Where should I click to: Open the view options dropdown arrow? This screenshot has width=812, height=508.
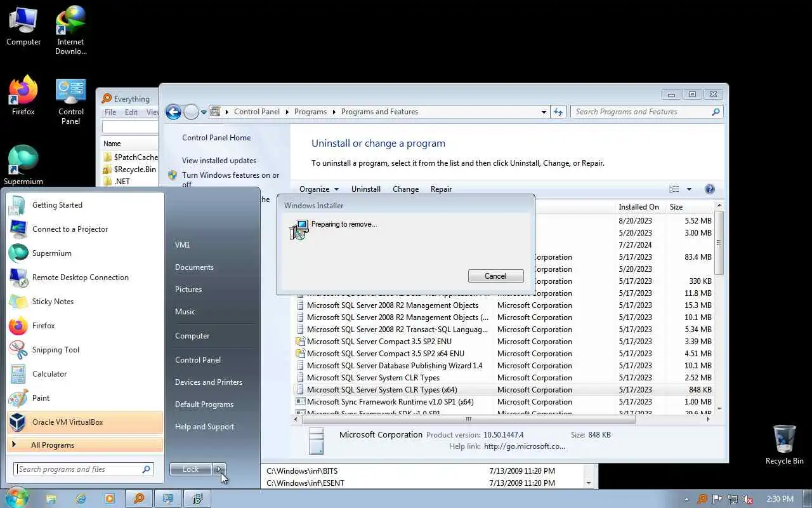click(x=689, y=189)
